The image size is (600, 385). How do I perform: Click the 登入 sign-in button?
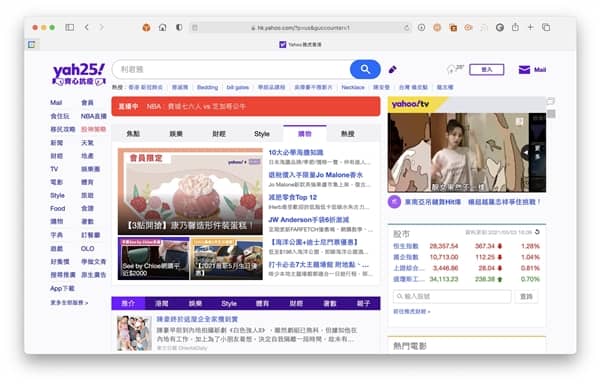(486, 69)
